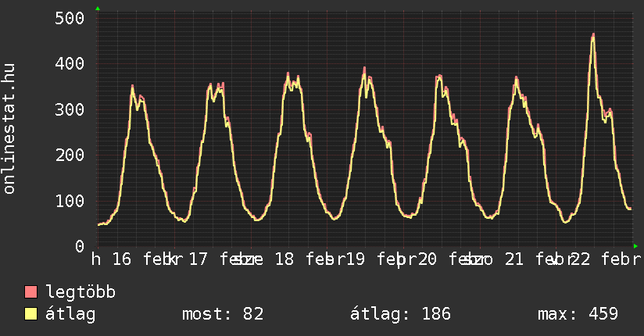This screenshot has width=644, height=336.
Task: Select the 16 febr date label
Action: (146, 259)
